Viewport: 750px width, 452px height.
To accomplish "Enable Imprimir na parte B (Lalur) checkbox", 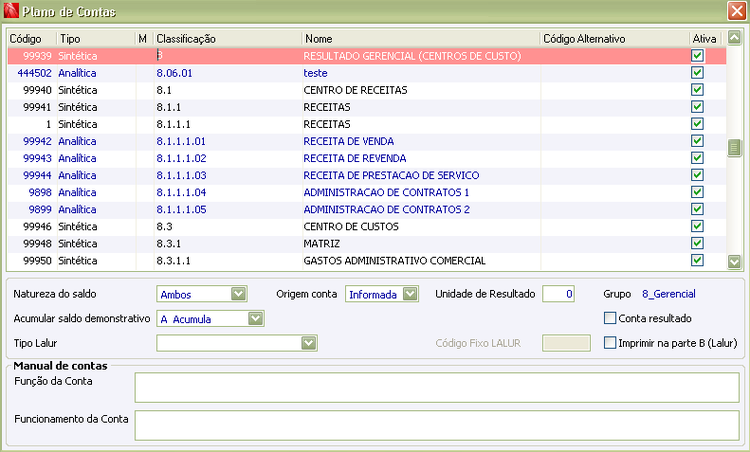I will [610, 343].
